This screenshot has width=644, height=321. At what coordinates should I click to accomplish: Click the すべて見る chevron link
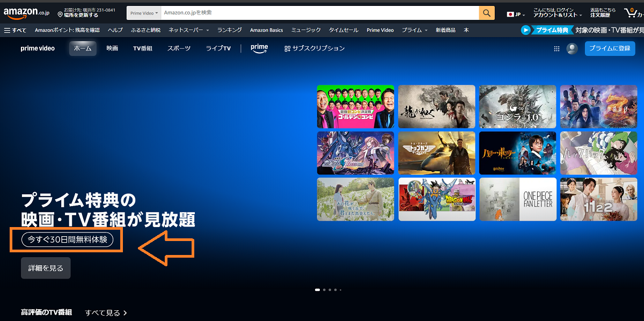[106, 312]
